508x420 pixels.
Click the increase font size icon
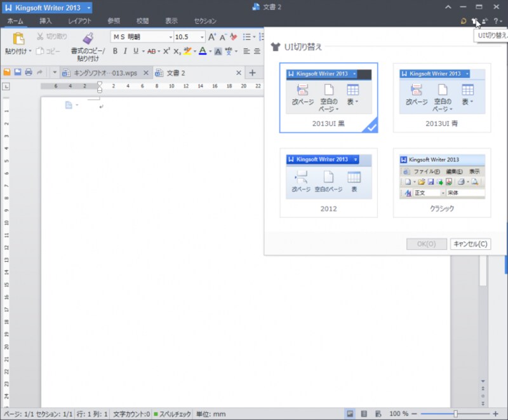(212, 37)
